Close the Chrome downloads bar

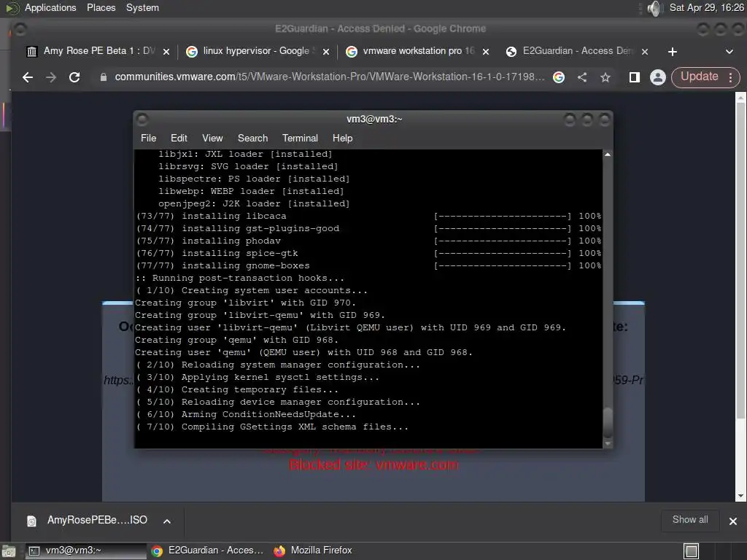tap(733, 521)
